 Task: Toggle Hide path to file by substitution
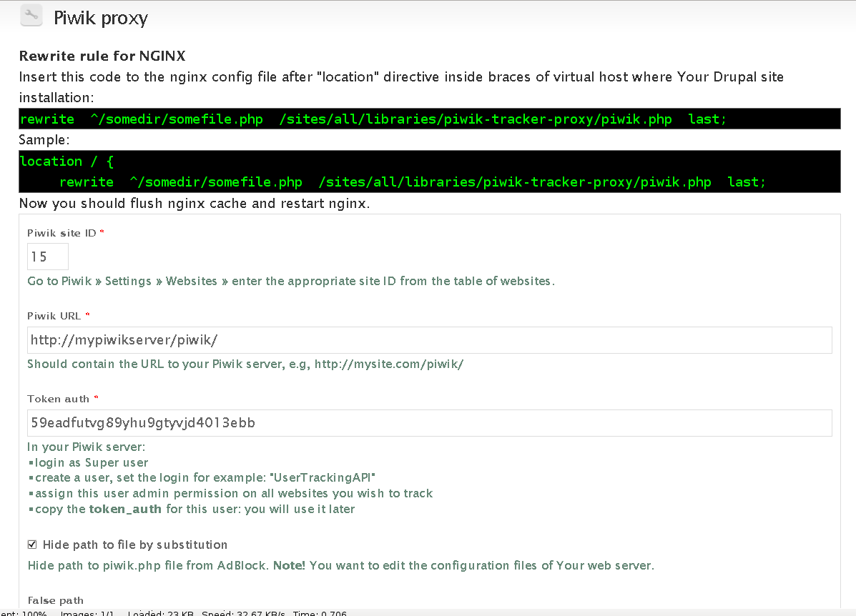[x=32, y=545]
